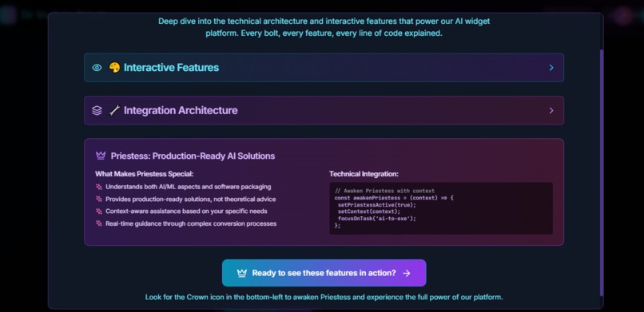Image resolution: width=644 pixels, height=312 pixels.
Task: Click sparkle icon beside Provides production-ready solutions
Action: click(x=99, y=199)
